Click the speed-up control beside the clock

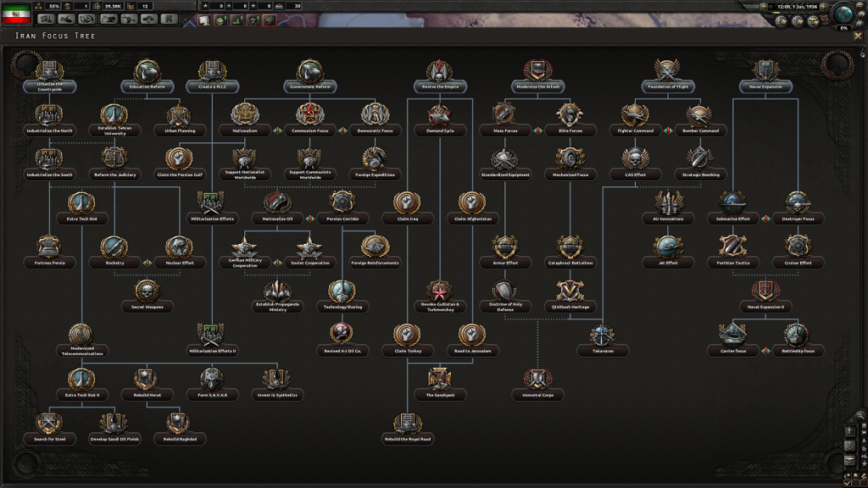pyautogui.click(x=823, y=6)
